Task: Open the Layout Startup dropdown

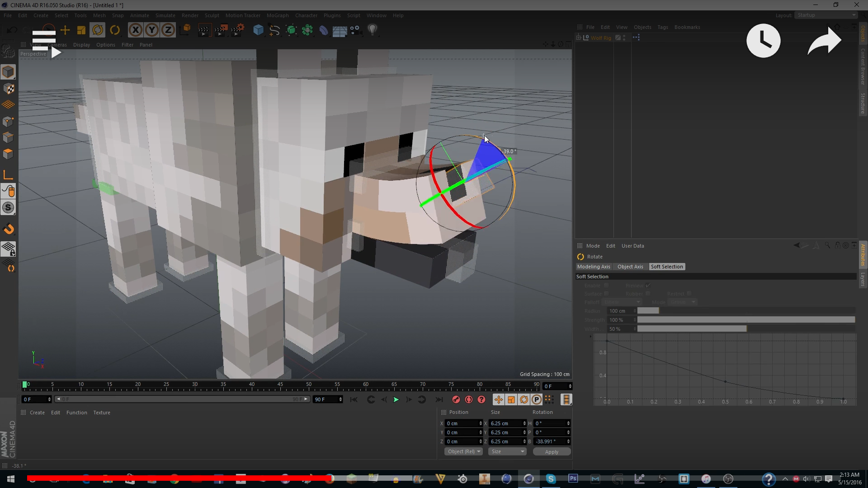Action: click(x=826, y=15)
